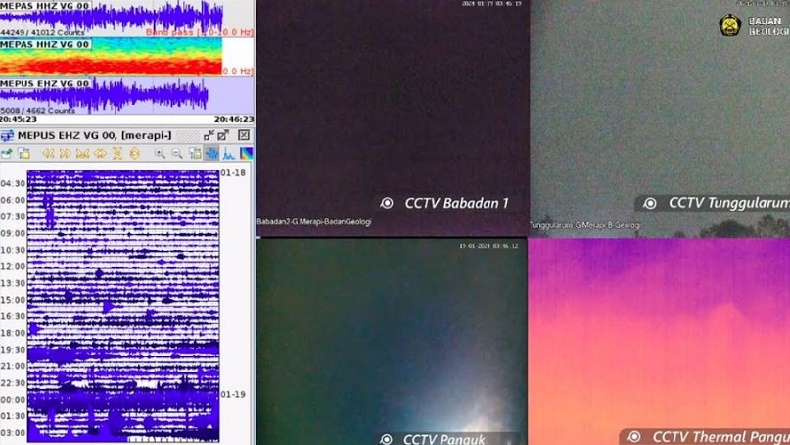The width and height of the screenshot is (790, 445).
Task: Switch to the spectra view button
Action: (229, 153)
